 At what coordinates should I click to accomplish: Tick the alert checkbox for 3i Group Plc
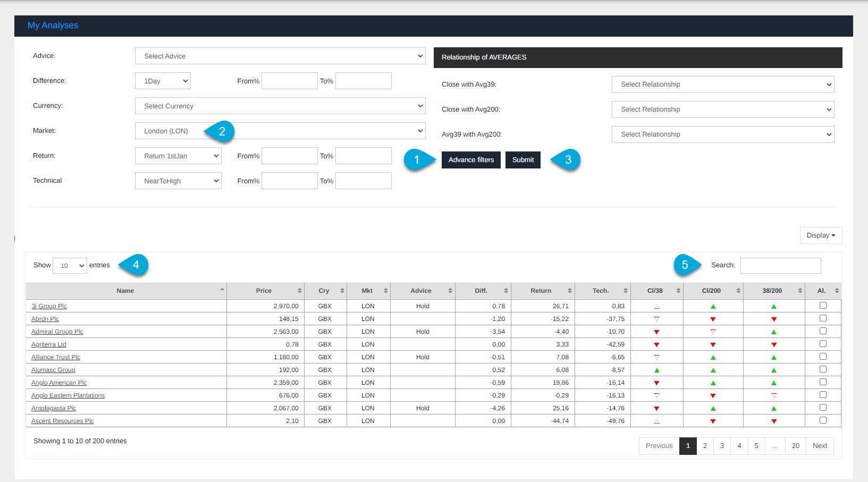tap(823, 306)
